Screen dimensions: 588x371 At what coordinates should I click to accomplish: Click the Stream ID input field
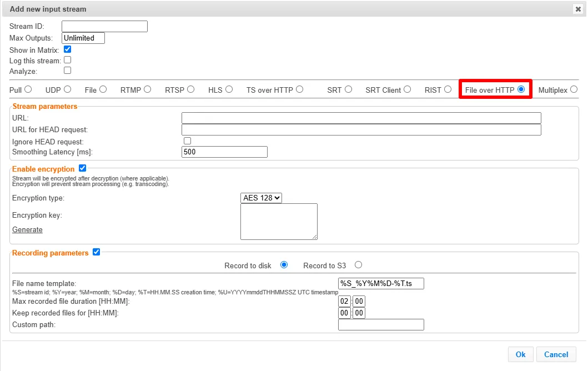point(104,26)
